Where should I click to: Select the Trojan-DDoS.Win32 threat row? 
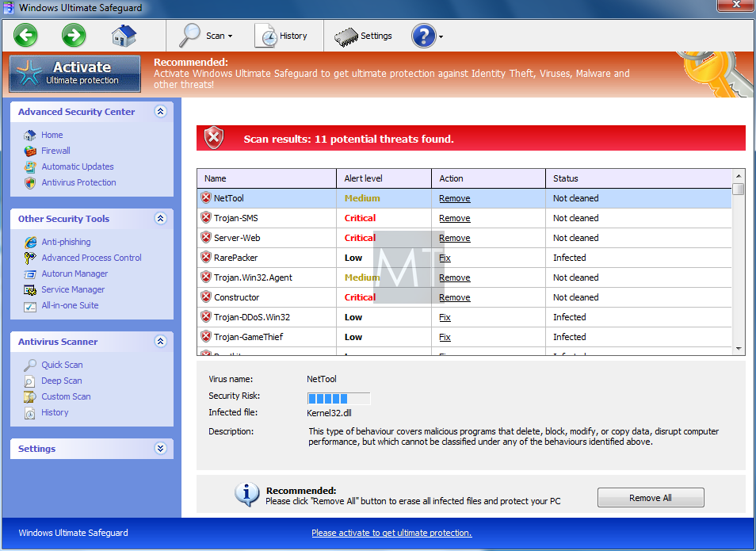click(x=464, y=317)
